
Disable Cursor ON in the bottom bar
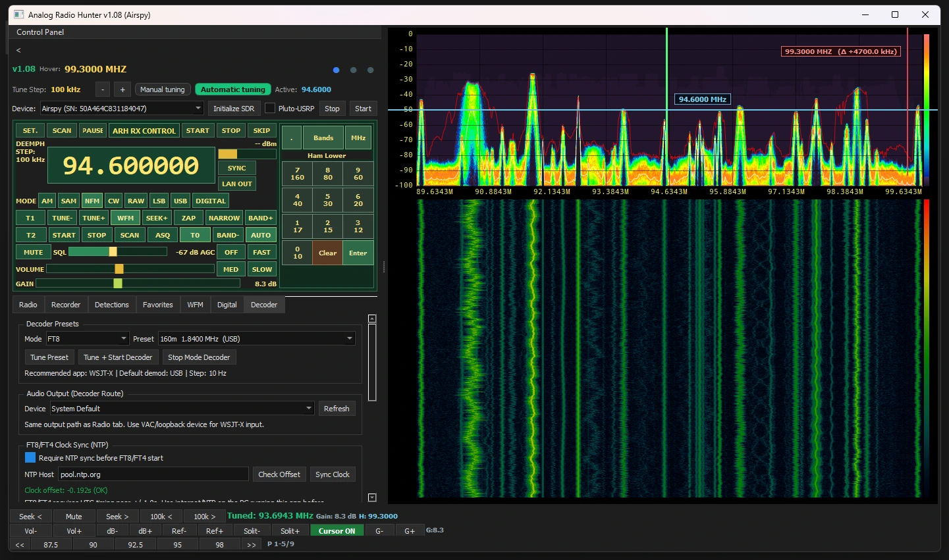[336, 530]
